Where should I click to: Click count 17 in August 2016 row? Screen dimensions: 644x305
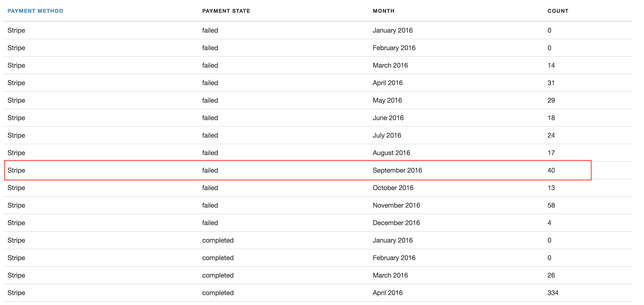(x=551, y=153)
